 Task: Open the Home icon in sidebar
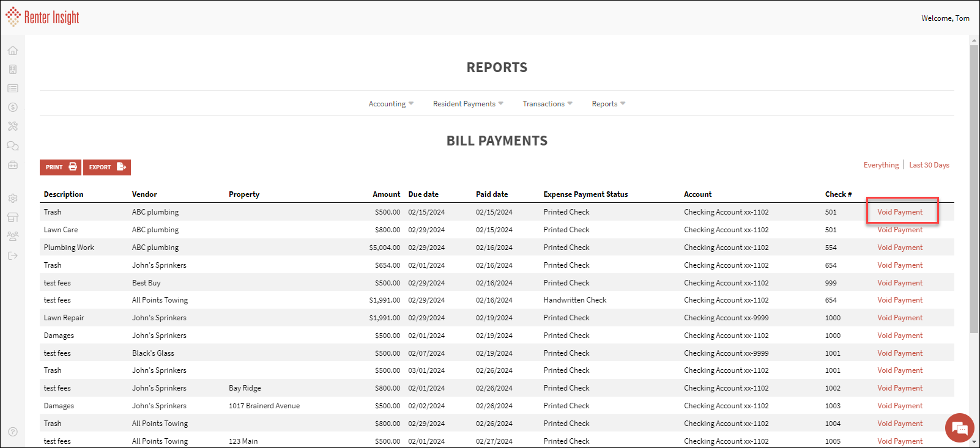[13, 51]
